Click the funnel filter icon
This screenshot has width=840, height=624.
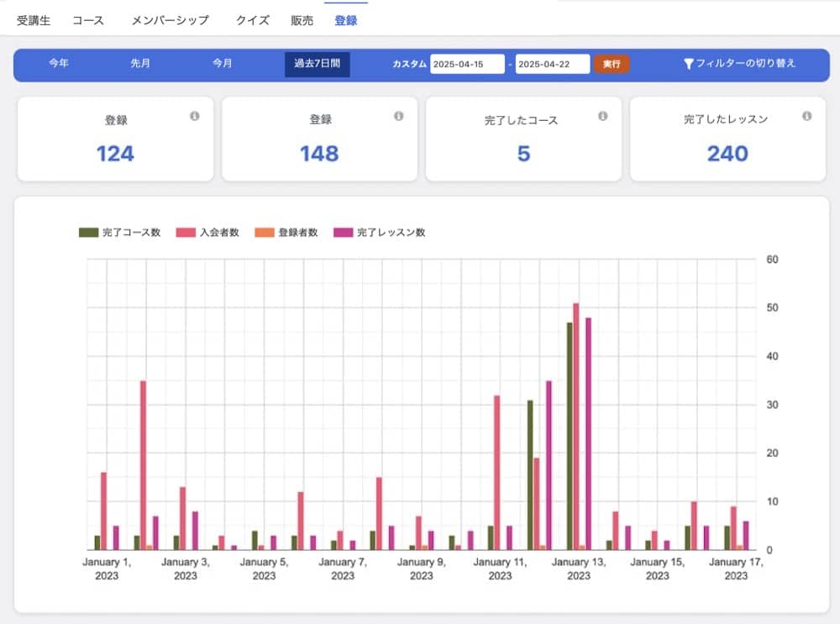pyautogui.click(x=688, y=64)
